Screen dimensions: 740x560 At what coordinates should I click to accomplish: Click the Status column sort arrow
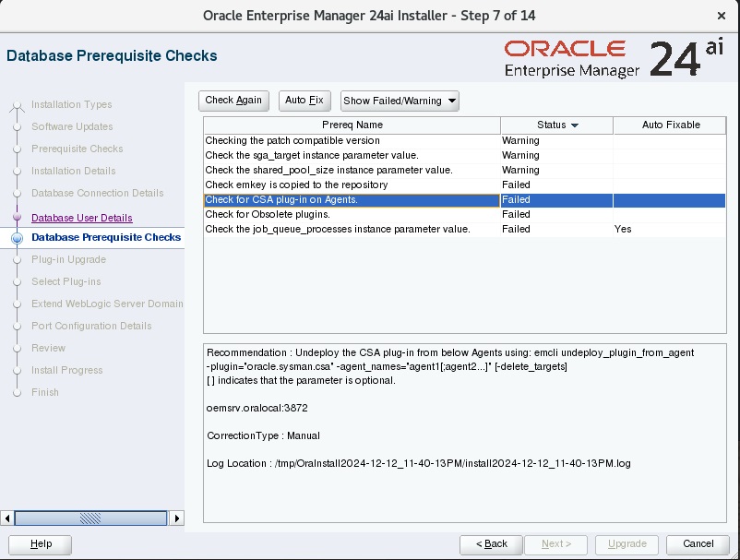click(x=574, y=125)
